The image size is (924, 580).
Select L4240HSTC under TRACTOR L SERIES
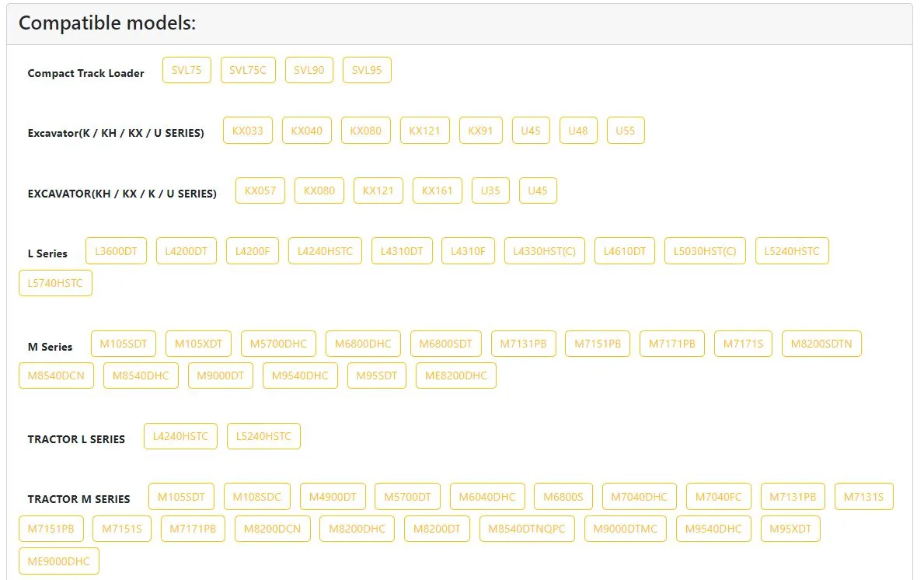click(180, 436)
